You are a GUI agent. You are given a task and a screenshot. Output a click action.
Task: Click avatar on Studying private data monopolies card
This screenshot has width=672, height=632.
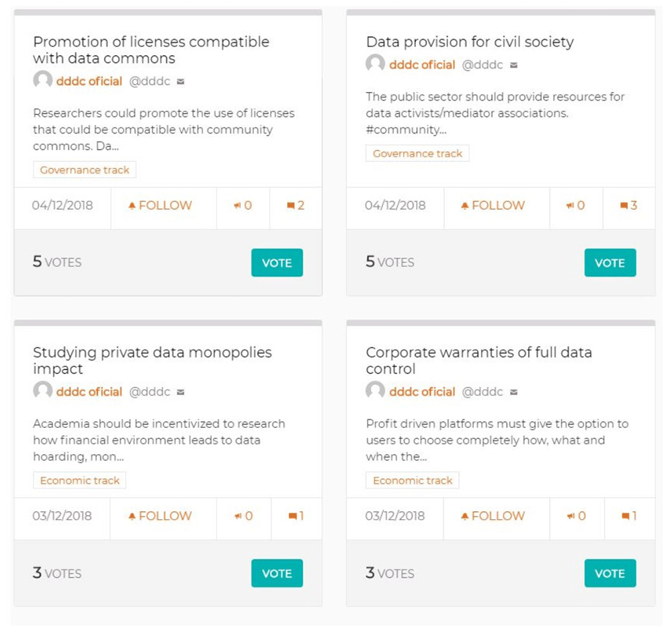43,390
